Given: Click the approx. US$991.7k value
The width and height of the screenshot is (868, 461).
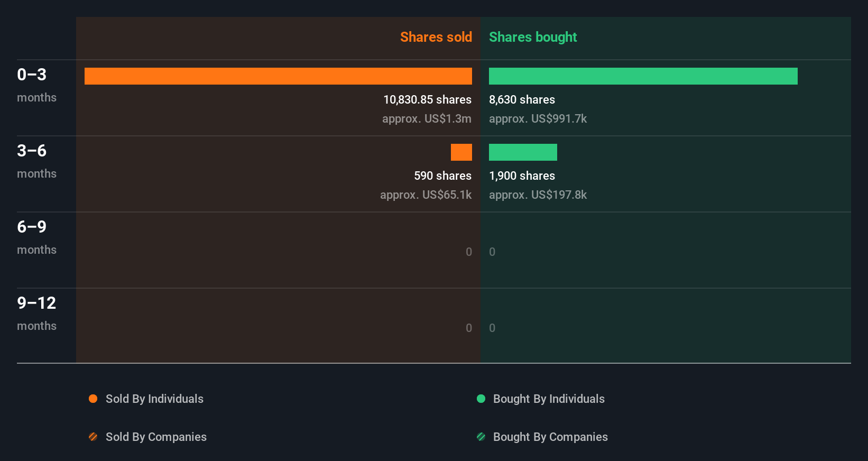Looking at the screenshot, I should click(538, 119).
